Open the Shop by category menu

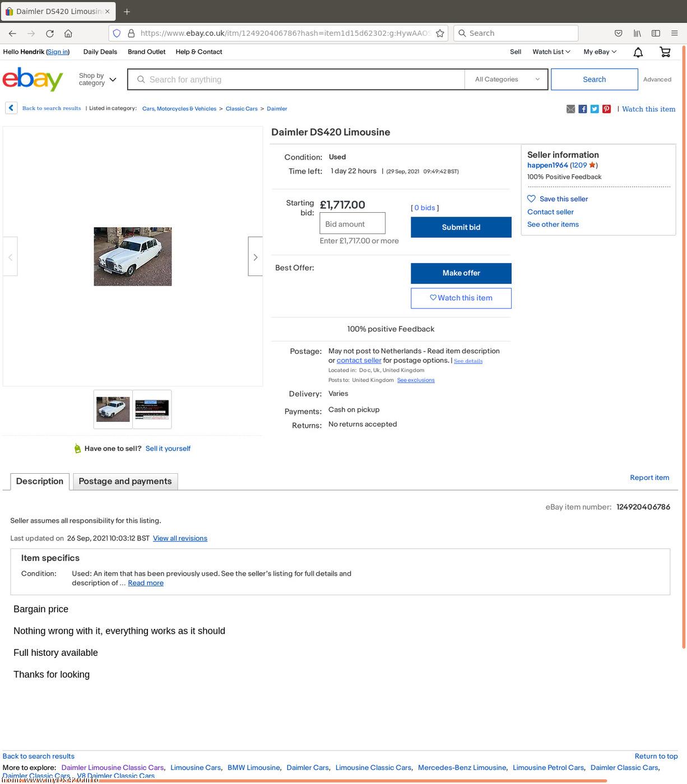pos(98,80)
